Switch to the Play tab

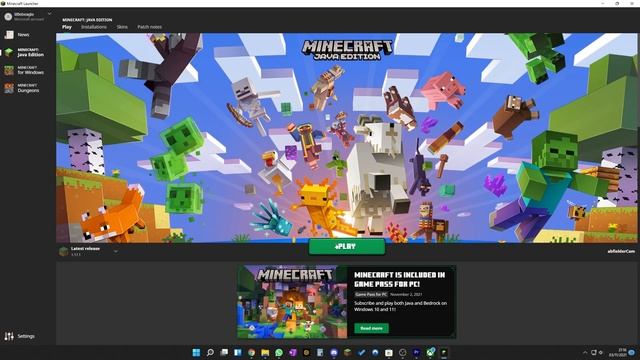[x=67, y=27]
